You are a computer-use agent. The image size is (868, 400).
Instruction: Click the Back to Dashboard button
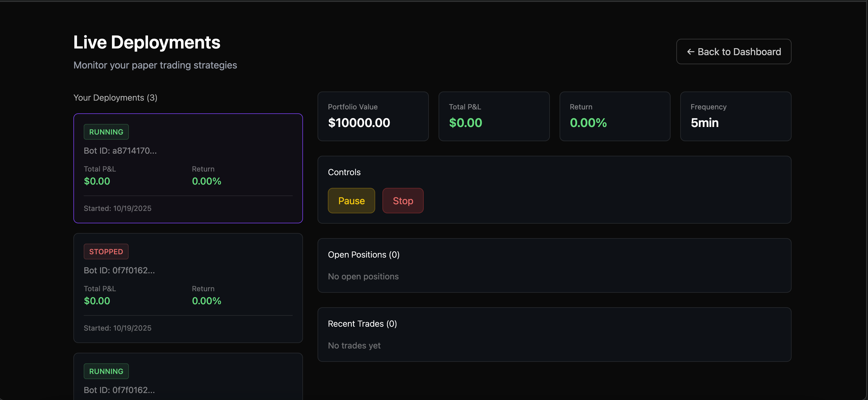click(734, 52)
